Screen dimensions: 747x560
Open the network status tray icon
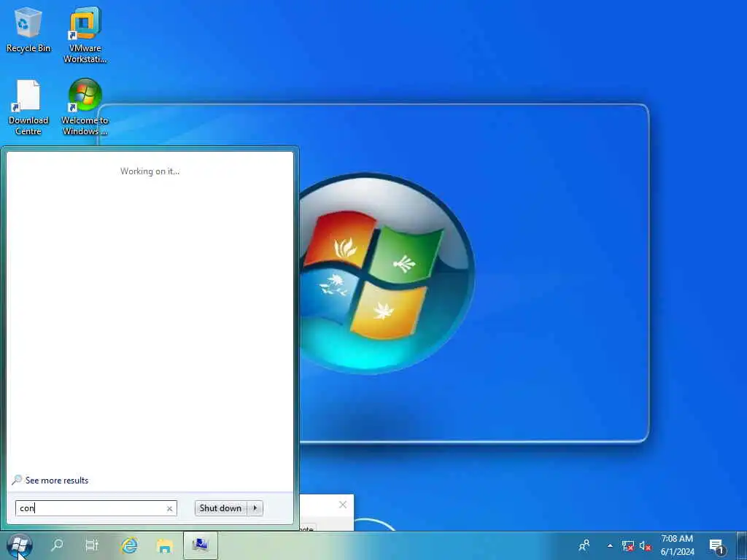(x=628, y=545)
